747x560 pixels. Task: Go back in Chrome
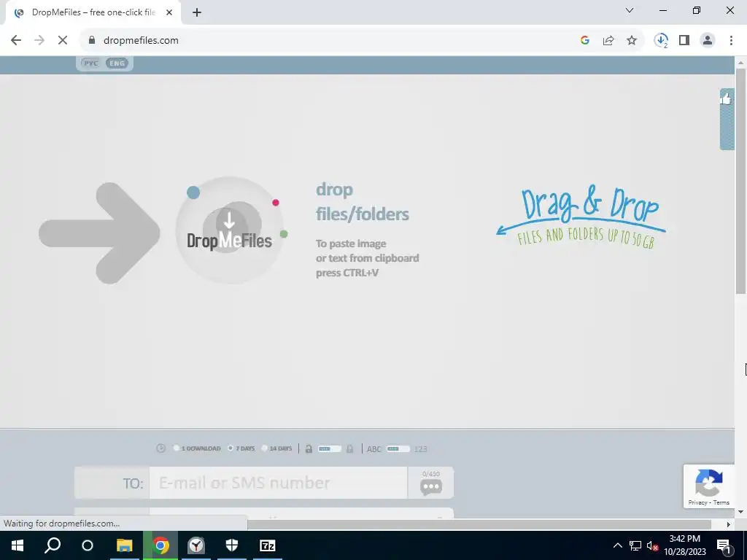[x=16, y=41]
